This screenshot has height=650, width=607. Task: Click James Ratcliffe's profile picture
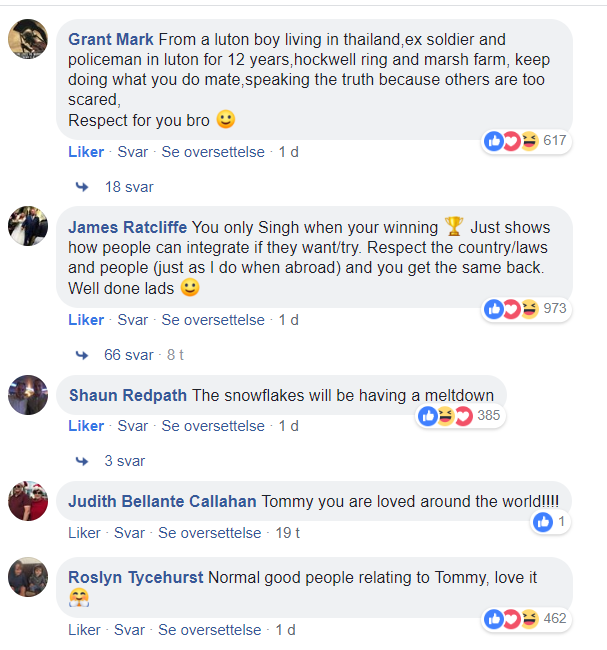[28, 227]
